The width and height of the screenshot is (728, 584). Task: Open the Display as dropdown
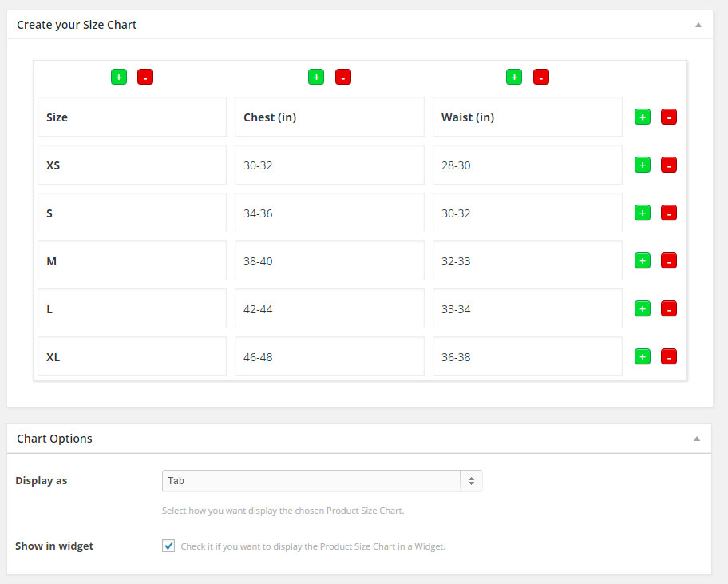[x=322, y=481]
